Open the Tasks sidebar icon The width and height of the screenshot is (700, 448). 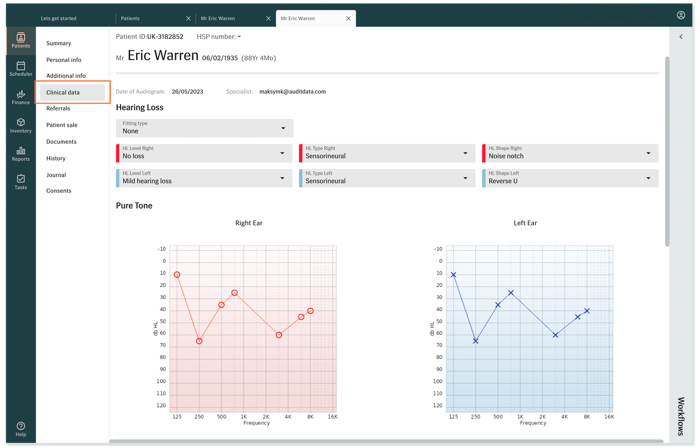pyautogui.click(x=20, y=182)
